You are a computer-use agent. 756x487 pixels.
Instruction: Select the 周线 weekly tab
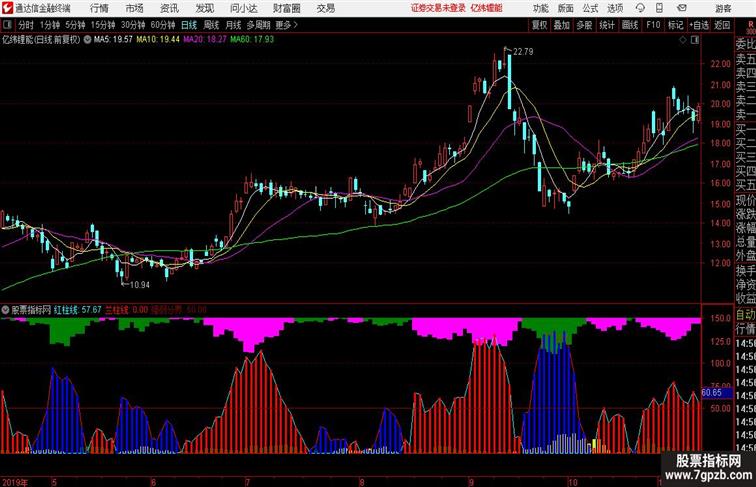tap(211, 25)
